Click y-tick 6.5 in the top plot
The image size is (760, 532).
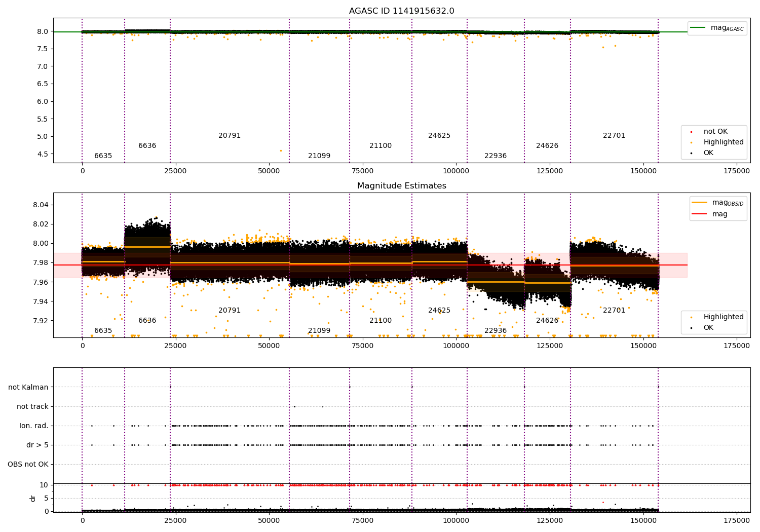(x=43, y=84)
